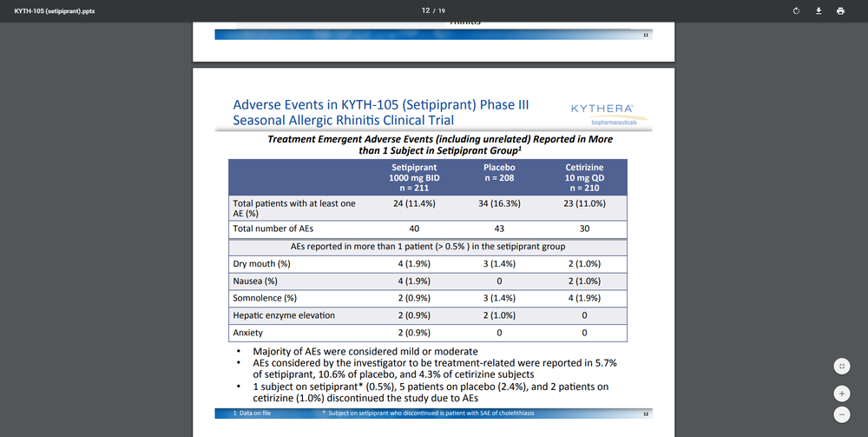Click the Kythera Biopharmaceuticals logo
Screen dimensions: 868x437
pyautogui.click(x=602, y=113)
